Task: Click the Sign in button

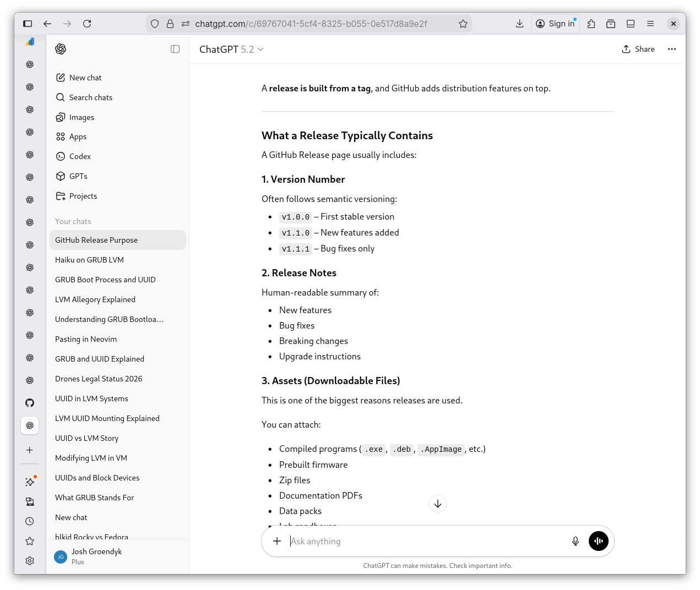Action: 555,24
